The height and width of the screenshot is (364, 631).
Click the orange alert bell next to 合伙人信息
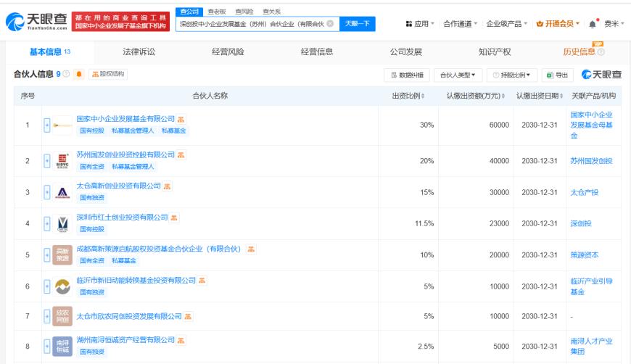[79, 74]
